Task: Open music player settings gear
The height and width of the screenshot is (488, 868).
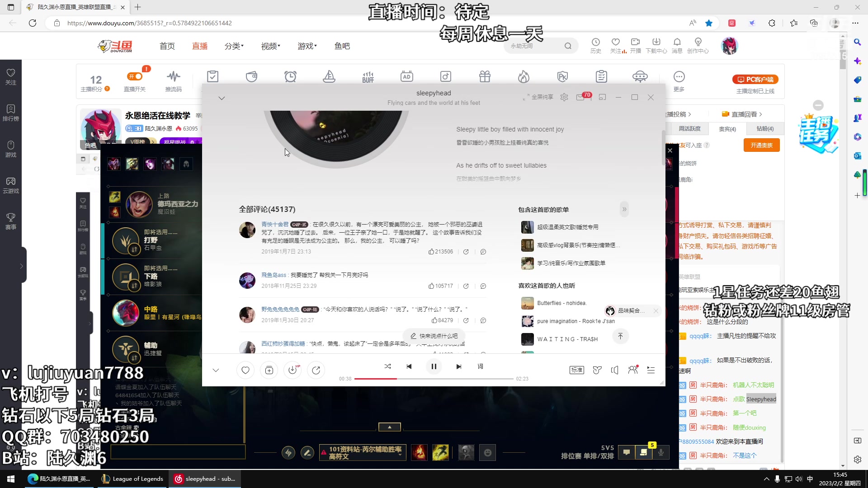Action: click(x=564, y=97)
